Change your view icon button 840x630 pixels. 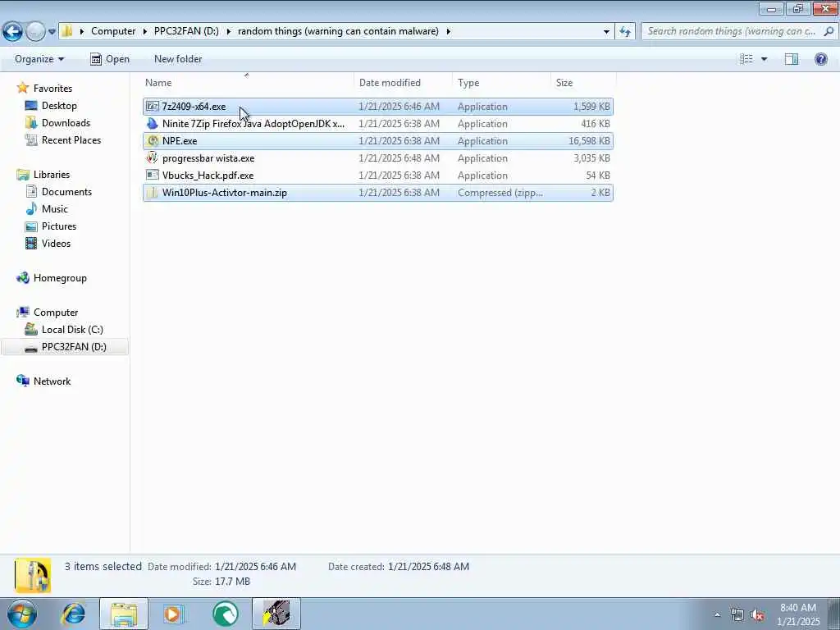[746, 59]
